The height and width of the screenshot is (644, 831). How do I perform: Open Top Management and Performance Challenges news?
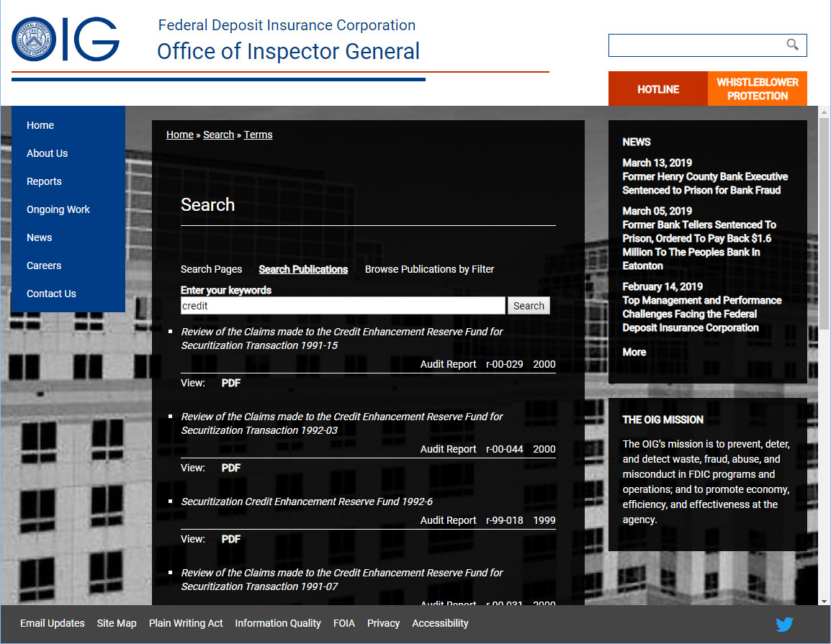click(x=701, y=314)
